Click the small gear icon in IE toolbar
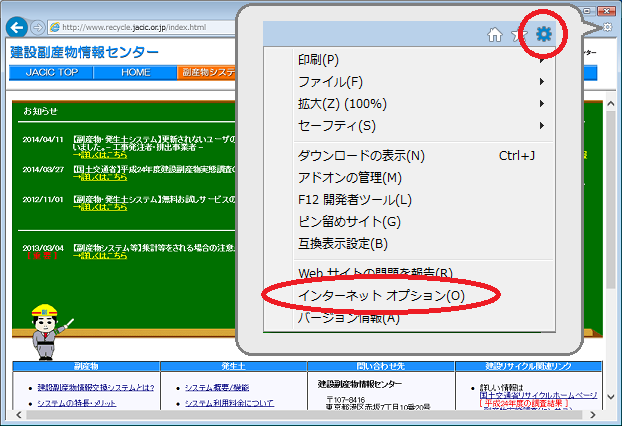Screen dimensions: 622x426 607,27
